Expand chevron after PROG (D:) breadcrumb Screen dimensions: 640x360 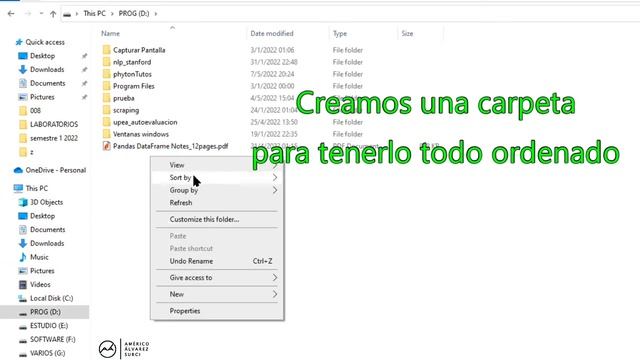coord(156,13)
